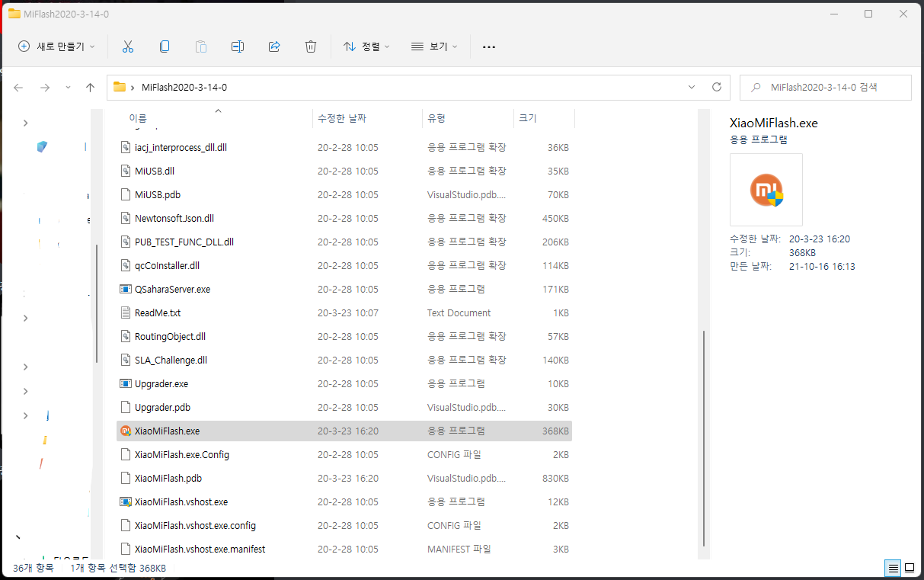Viewport: 924px width, 580px height.
Task: Go forward with the right arrow
Action: click(45, 88)
